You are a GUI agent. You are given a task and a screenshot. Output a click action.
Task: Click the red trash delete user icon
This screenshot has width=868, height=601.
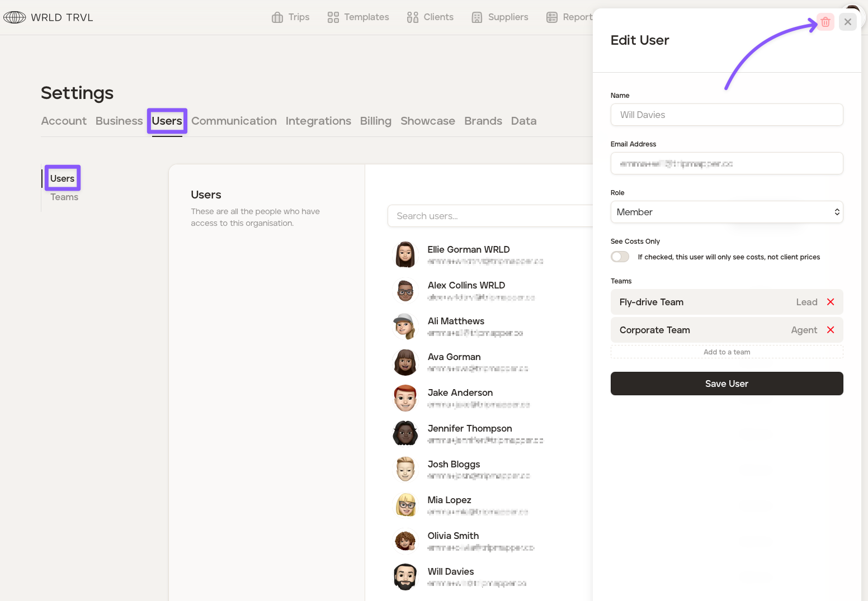click(825, 22)
